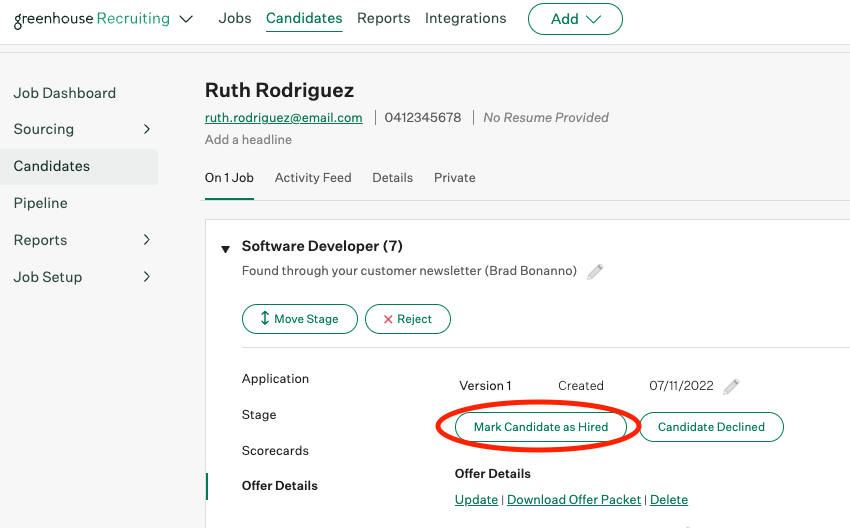Open the Greenhouse Recruiting product switcher chevron
850x528 pixels.
pyautogui.click(x=186, y=19)
